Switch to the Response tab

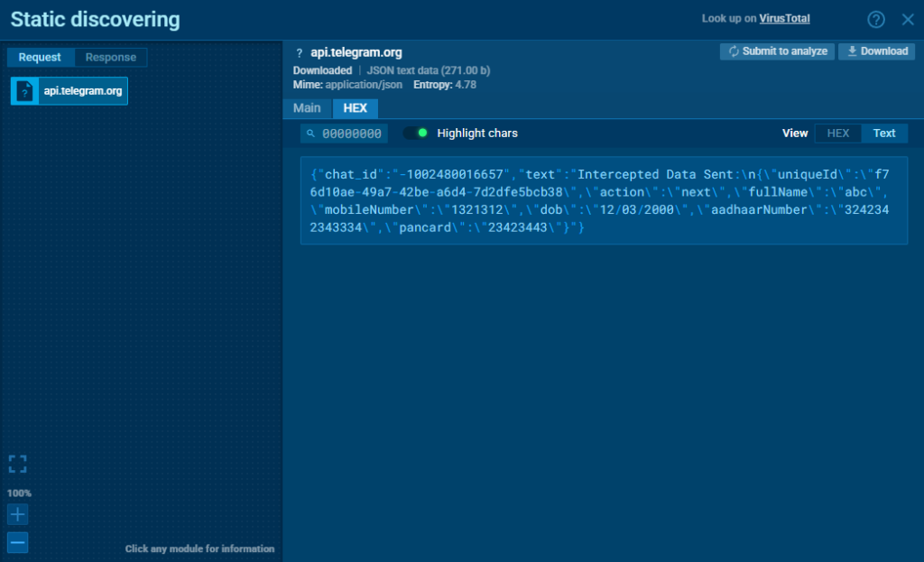coord(109,57)
